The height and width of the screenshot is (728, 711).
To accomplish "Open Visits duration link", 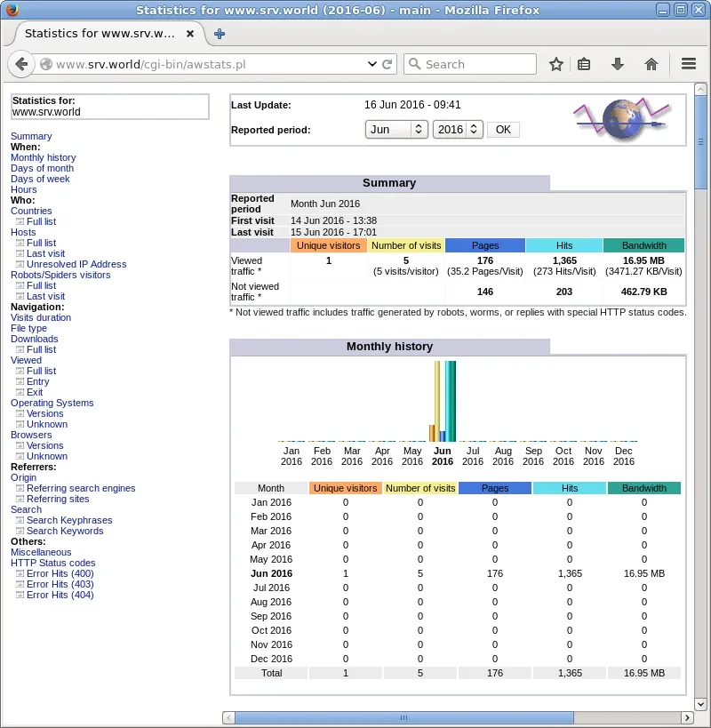I will click(x=41, y=317).
